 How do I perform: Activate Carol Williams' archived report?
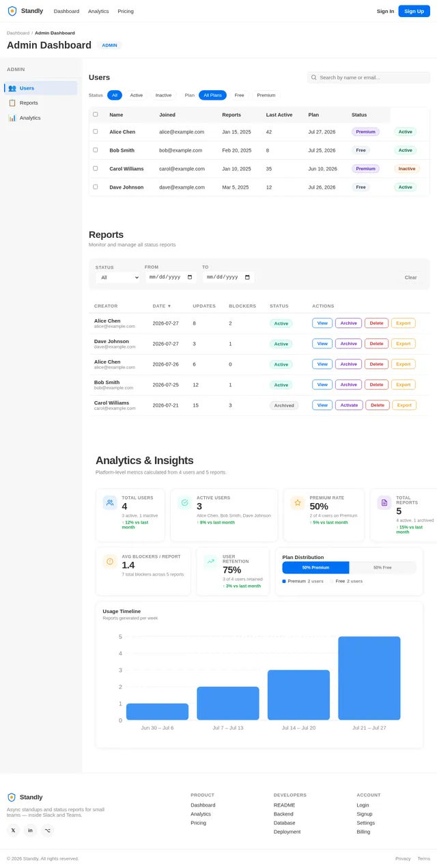pos(348,405)
